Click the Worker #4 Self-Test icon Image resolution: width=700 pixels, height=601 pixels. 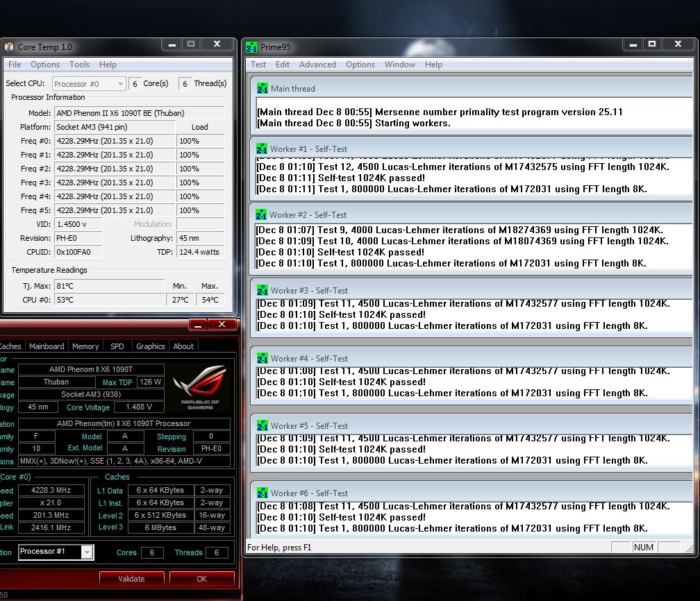tap(262, 358)
